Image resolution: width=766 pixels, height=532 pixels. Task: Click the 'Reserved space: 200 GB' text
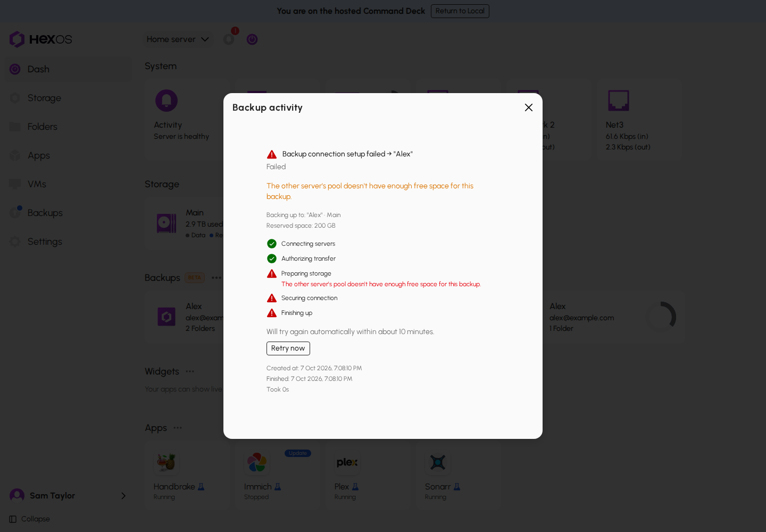pyautogui.click(x=301, y=226)
